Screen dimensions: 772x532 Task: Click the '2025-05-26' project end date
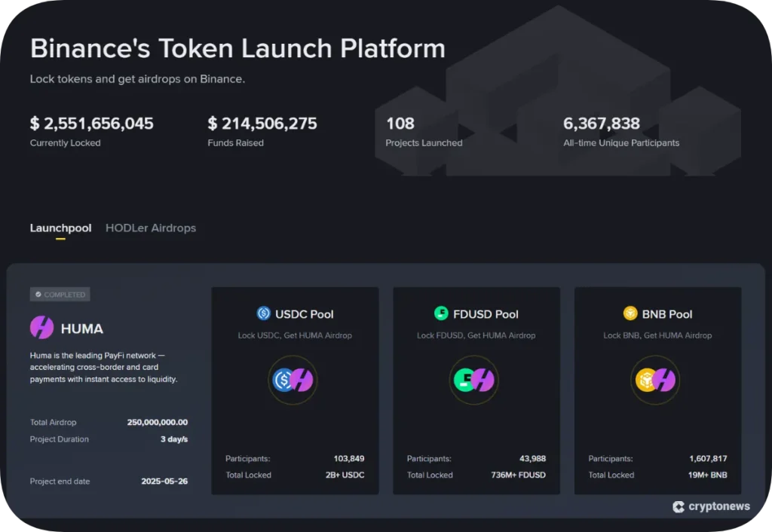pyautogui.click(x=164, y=482)
